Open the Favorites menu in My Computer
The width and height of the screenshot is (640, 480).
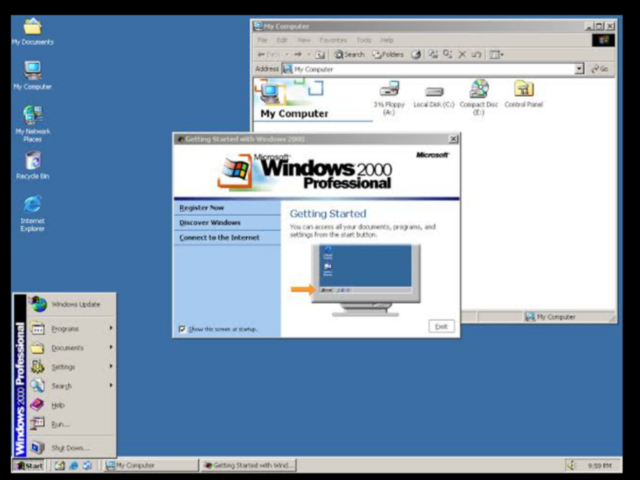(x=333, y=40)
